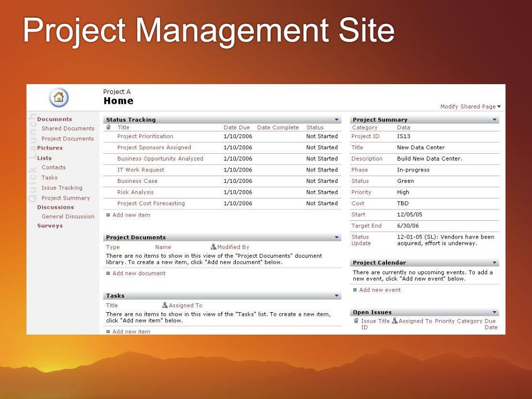Click person icon in Open Issues Assigned To

(x=395, y=321)
